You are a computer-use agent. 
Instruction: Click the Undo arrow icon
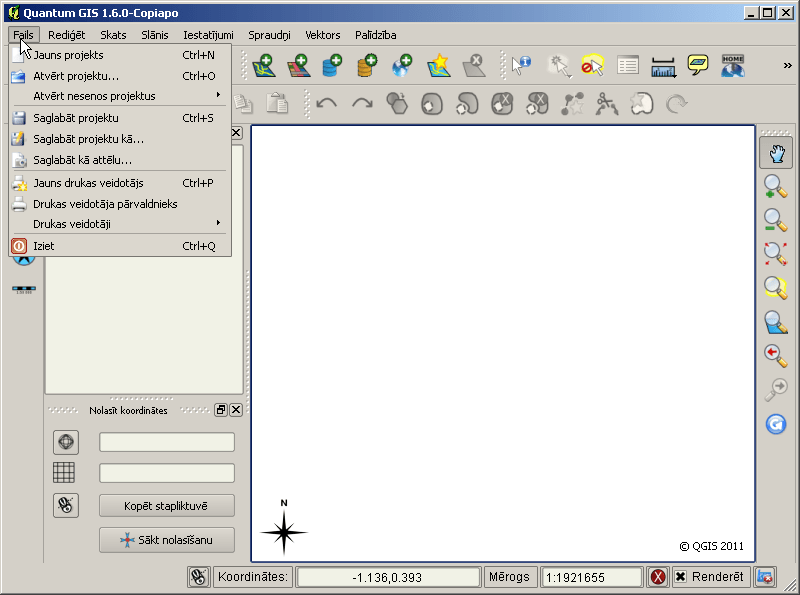327,104
